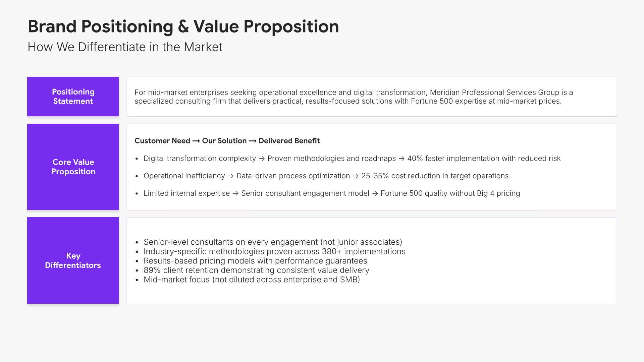
Task: Select the purple "Core Value Proposition" box
Action: point(73,167)
